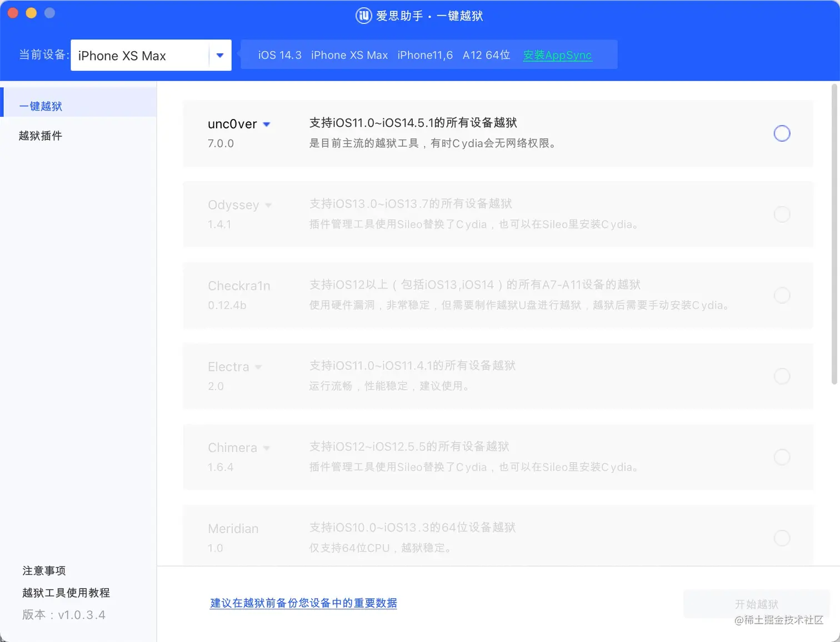
Task: Select the Checkra1n radio button
Action: point(782,295)
